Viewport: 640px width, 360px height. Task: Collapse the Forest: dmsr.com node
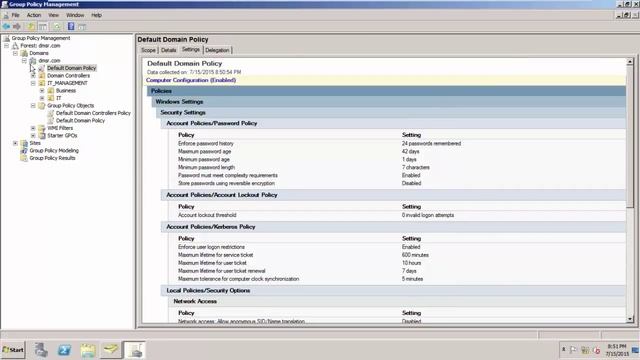(7, 46)
